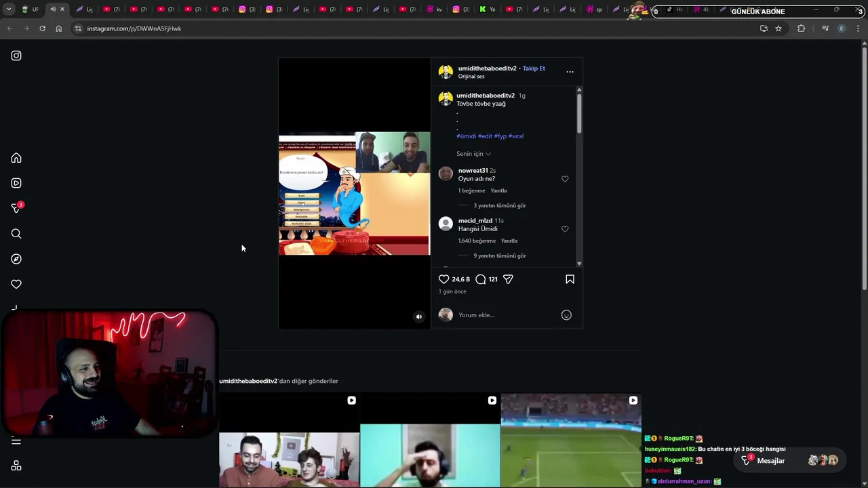The image size is (868, 488).
Task: Open the install app icon in address bar
Action: 764,28
